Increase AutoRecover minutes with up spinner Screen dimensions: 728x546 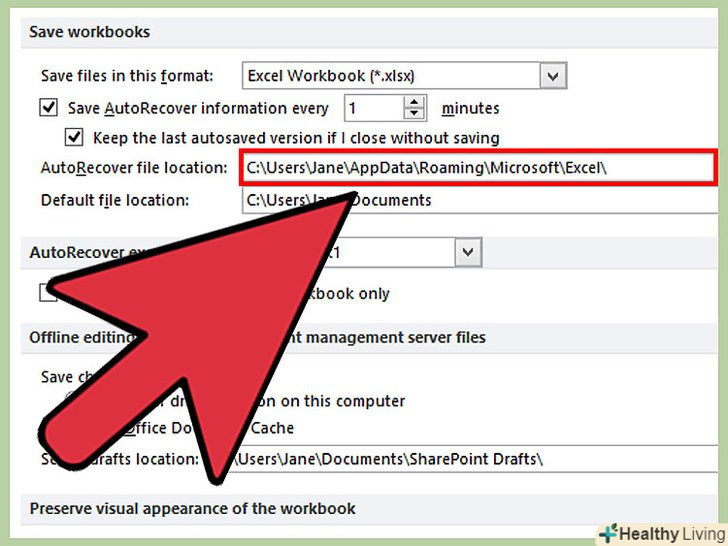pos(414,102)
